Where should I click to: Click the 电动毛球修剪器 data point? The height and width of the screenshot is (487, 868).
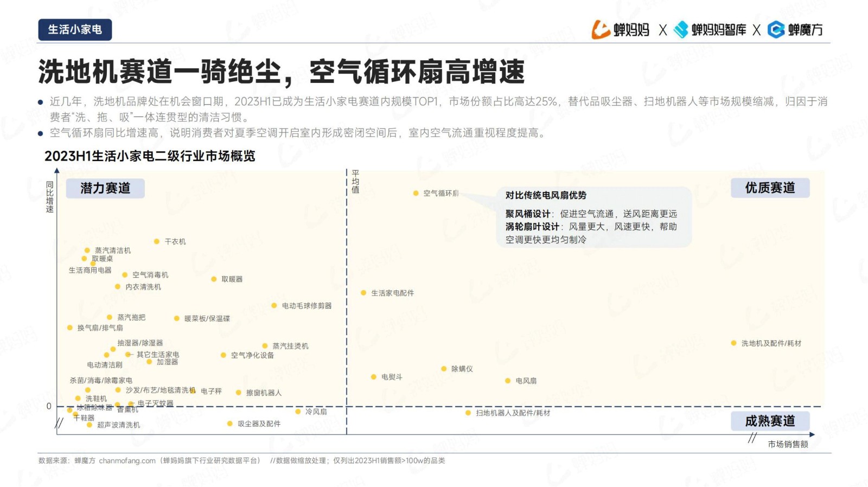click(274, 306)
